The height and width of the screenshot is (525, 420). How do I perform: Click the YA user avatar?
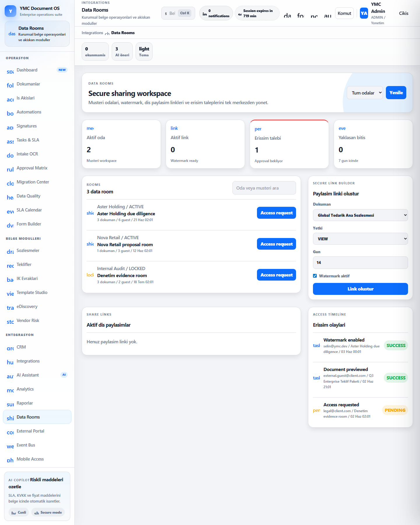pyautogui.click(x=364, y=13)
